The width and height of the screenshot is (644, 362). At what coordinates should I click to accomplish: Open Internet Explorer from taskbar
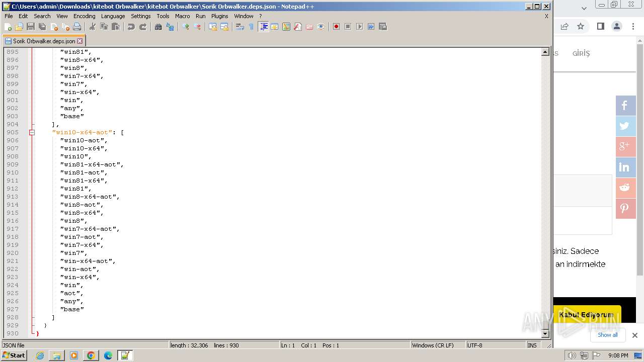(40, 355)
